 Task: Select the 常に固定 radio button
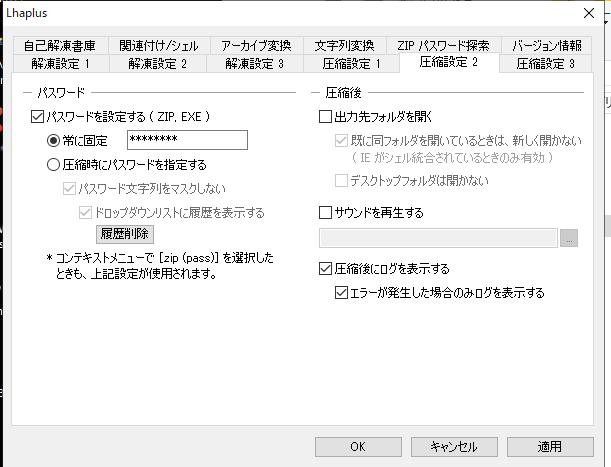pyautogui.click(x=53, y=141)
